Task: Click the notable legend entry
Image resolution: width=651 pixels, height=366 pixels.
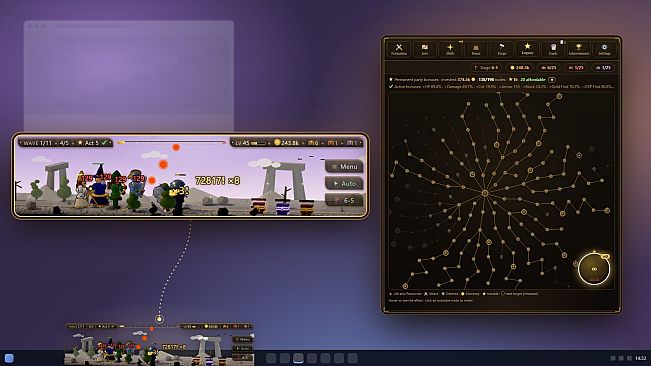Action: click(x=490, y=294)
